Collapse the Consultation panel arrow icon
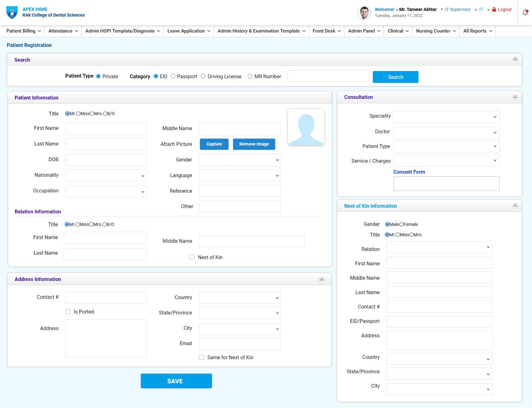 pos(515,97)
